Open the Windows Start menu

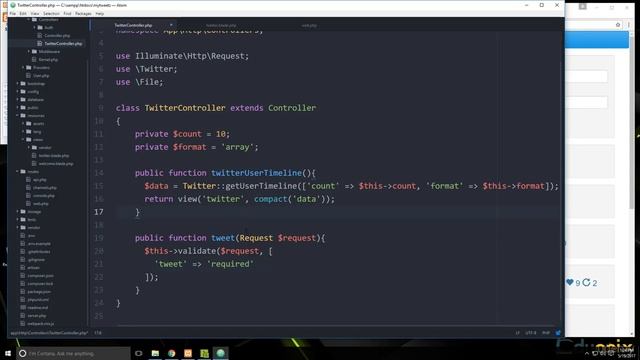point(7,353)
